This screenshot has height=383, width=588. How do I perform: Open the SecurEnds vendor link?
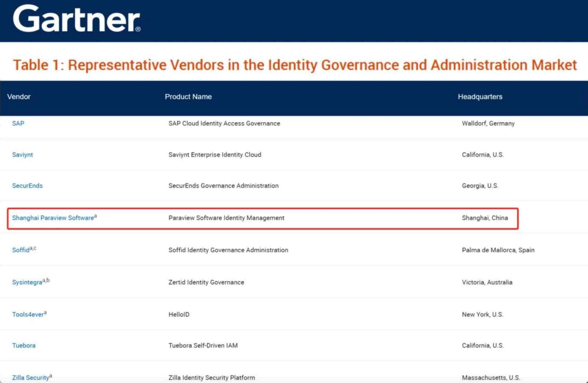[27, 185]
